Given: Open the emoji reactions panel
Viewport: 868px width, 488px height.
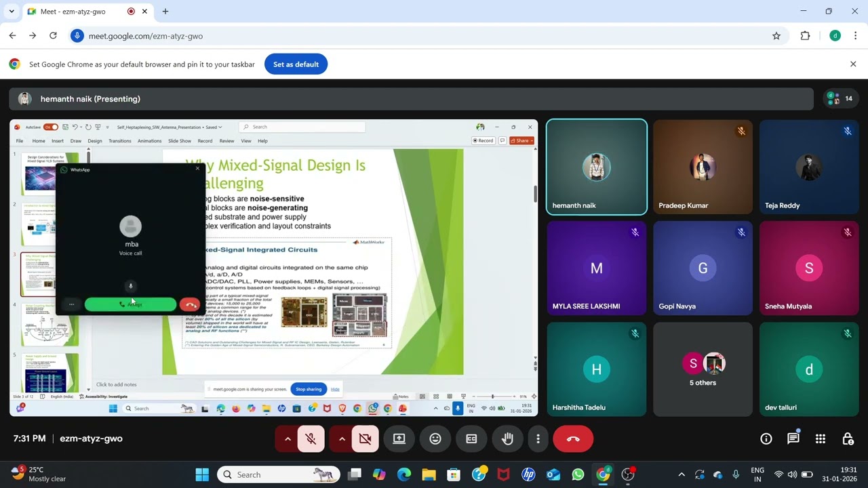Looking at the screenshot, I should [x=435, y=439].
